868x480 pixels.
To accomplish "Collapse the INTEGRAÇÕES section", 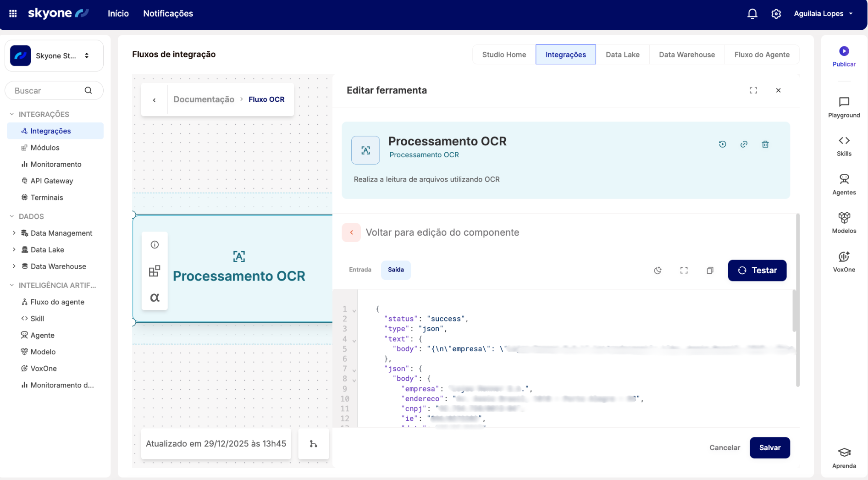I will click(12, 114).
